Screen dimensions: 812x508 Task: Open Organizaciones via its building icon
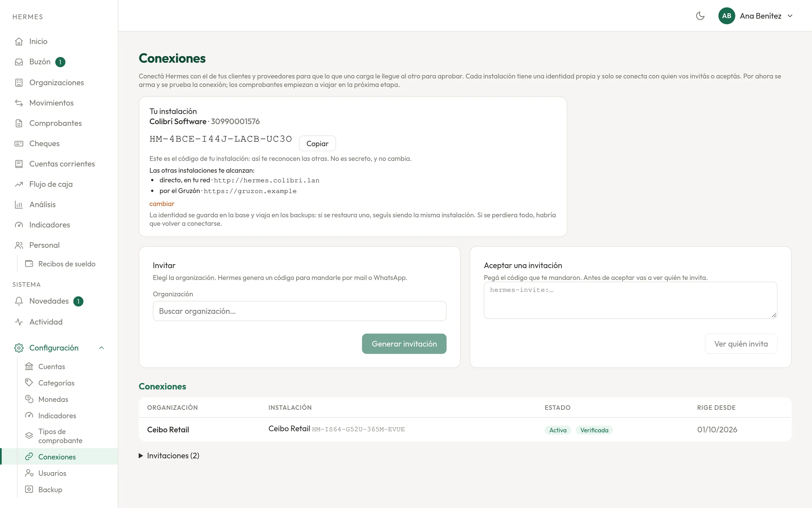tap(19, 83)
